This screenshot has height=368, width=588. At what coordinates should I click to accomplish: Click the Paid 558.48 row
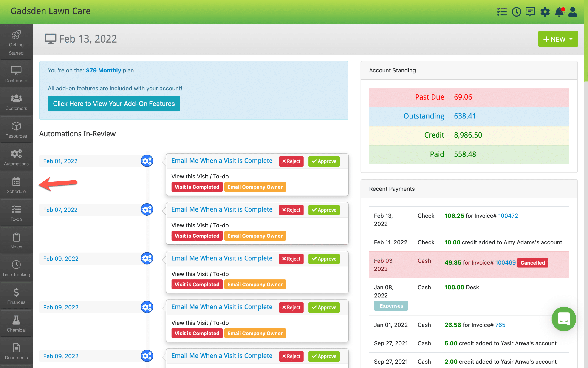[469, 154]
